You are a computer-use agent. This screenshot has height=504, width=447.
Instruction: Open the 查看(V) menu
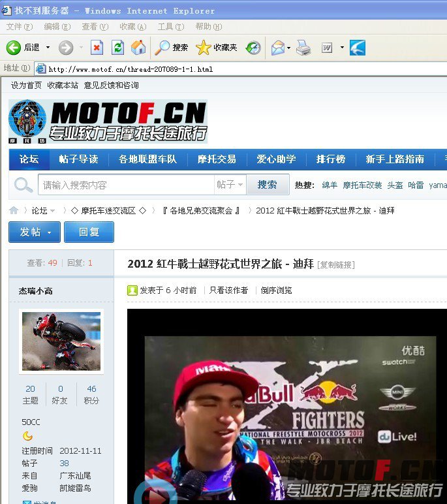click(x=95, y=27)
